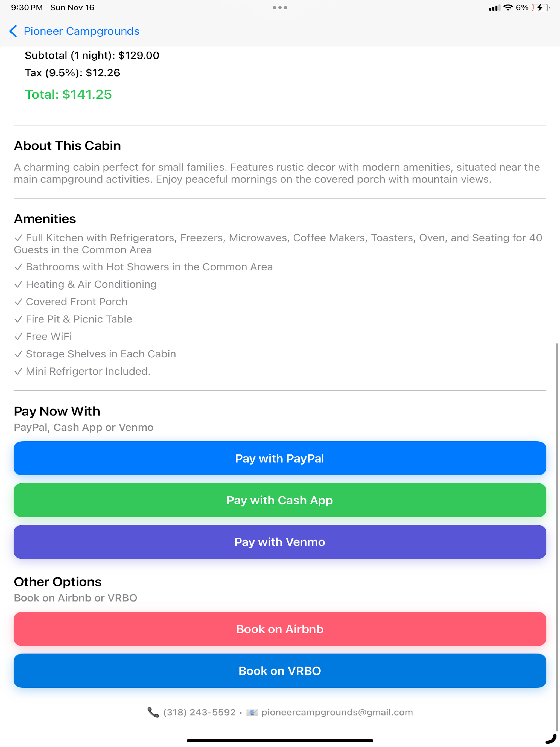Tap the Wi-Fi status icon

(508, 7)
